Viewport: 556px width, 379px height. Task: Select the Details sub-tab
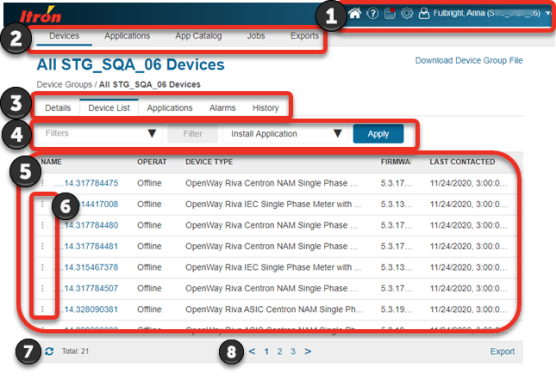point(58,108)
